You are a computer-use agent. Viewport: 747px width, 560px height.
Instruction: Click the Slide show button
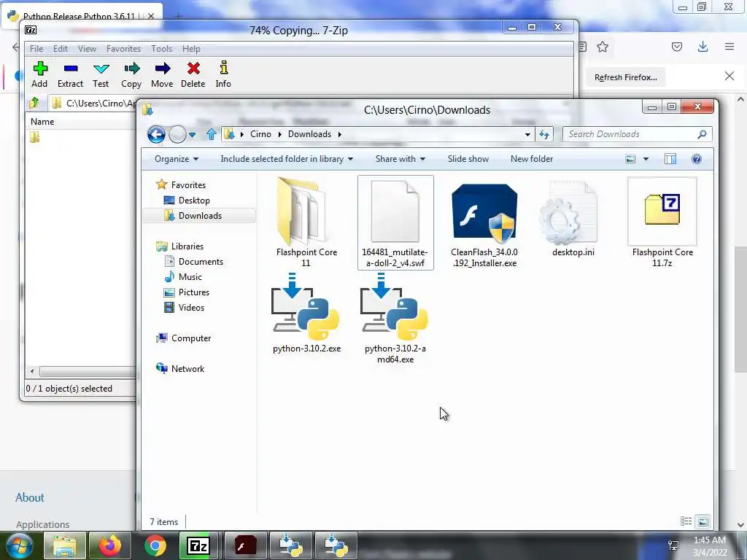(x=468, y=159)
